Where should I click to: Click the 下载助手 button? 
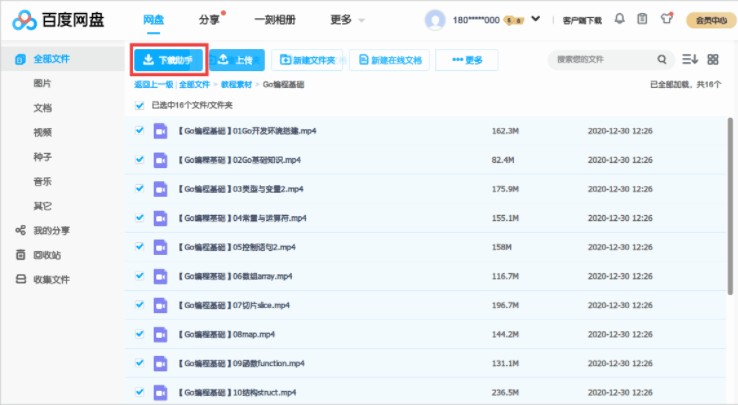[x=169, y=60]
